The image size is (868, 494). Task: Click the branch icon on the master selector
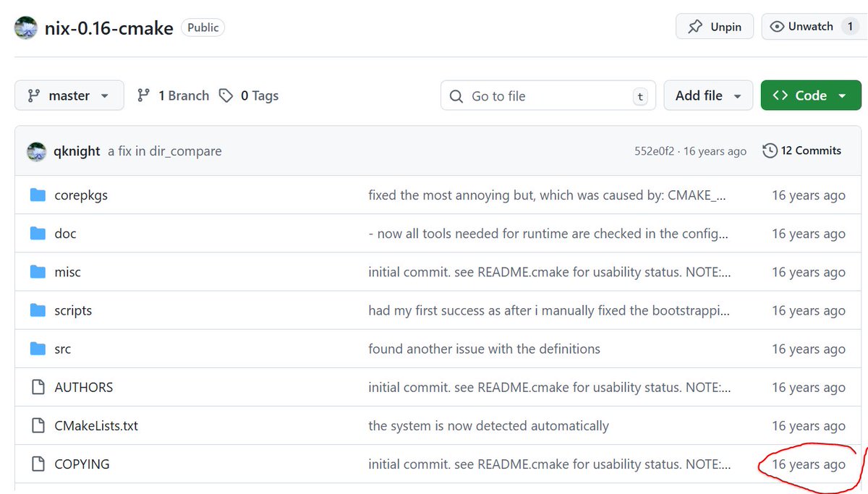(x=34, y=95)
